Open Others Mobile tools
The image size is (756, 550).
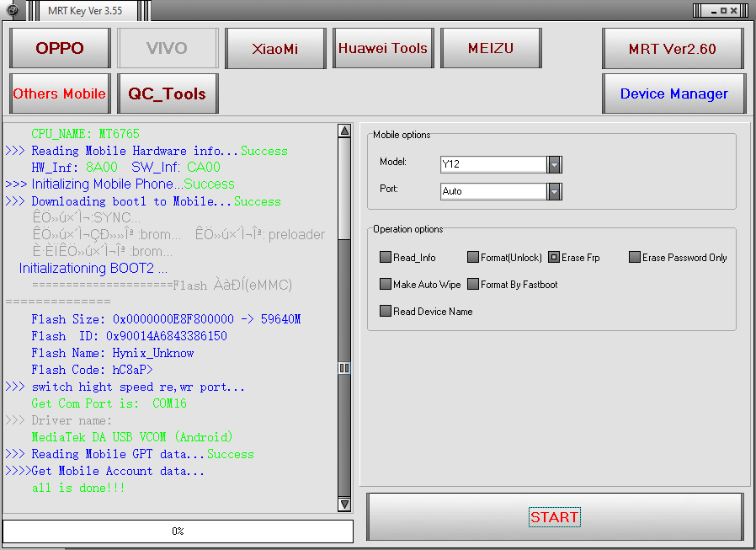(x=60, y=93)
